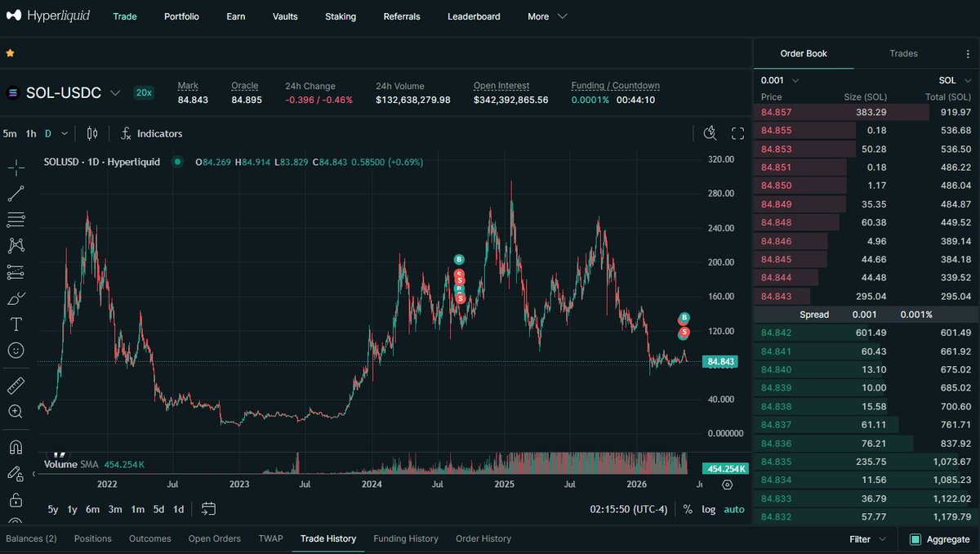
Task: Enter fullscreen chart mode
Action: (x=737, y=133)
